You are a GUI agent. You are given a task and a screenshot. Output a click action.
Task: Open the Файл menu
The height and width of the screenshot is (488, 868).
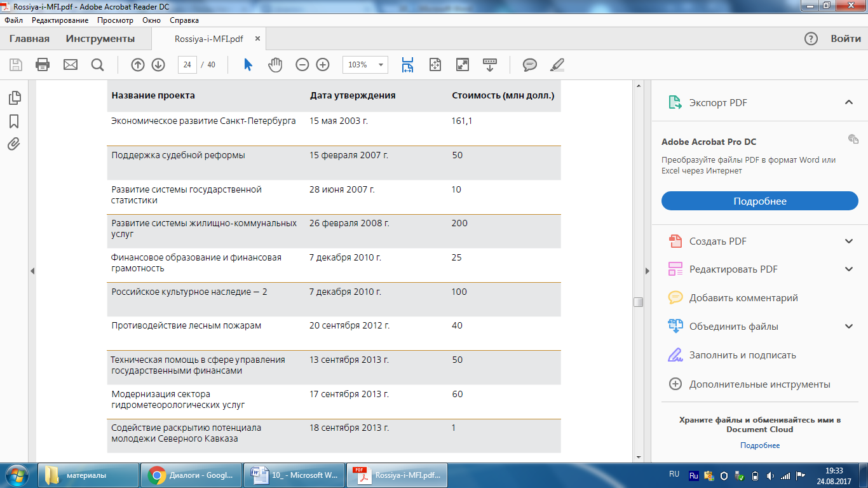(x=13, y=20)
